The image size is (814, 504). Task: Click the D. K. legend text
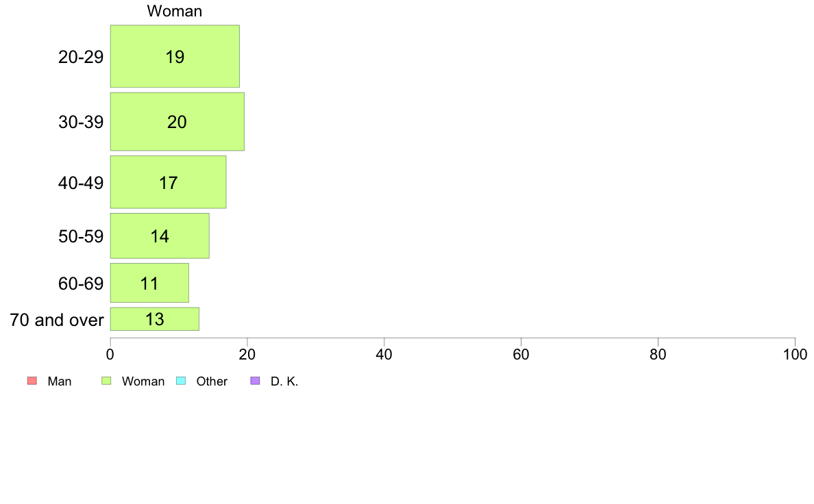click(284, 381)
